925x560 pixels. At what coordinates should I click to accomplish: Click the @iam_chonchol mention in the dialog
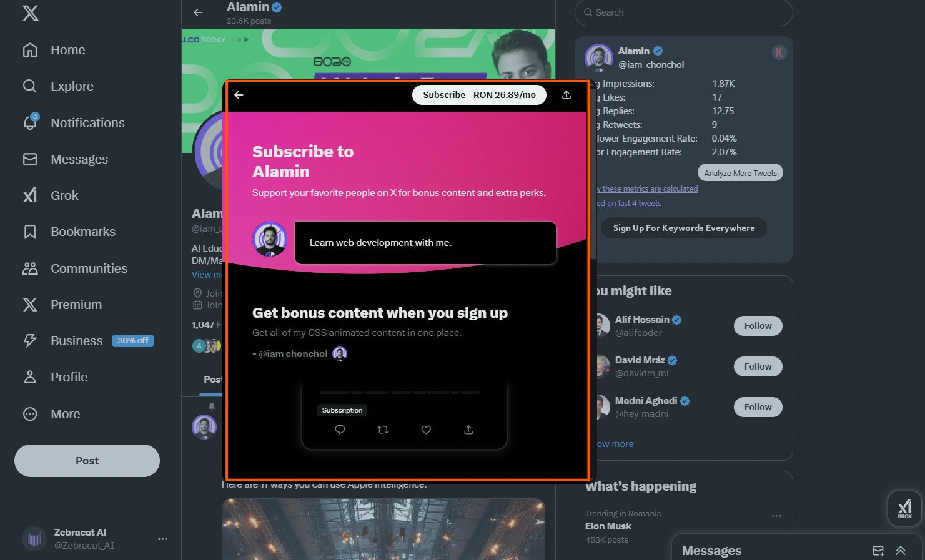293,354
